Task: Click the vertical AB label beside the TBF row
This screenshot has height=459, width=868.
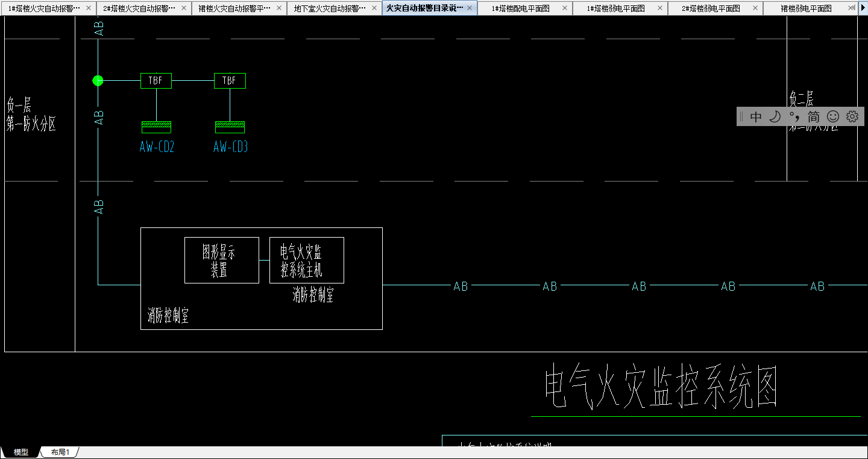Action: point(100,117)
